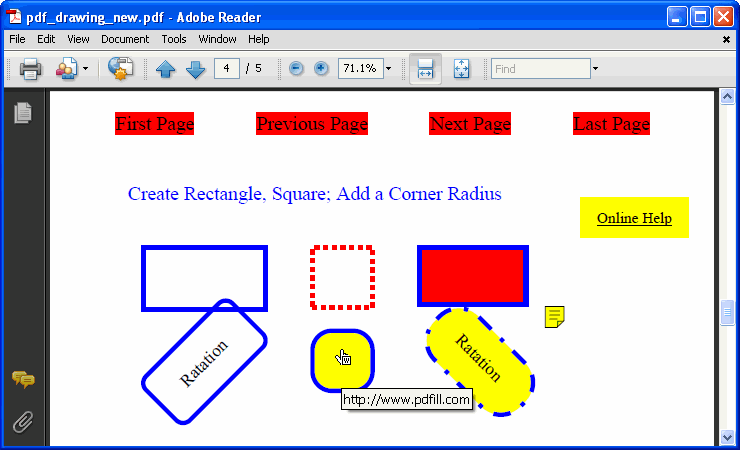This screenshot has width=740, height=450.
Task: Click the red dotted square
Action: [343, 277]
